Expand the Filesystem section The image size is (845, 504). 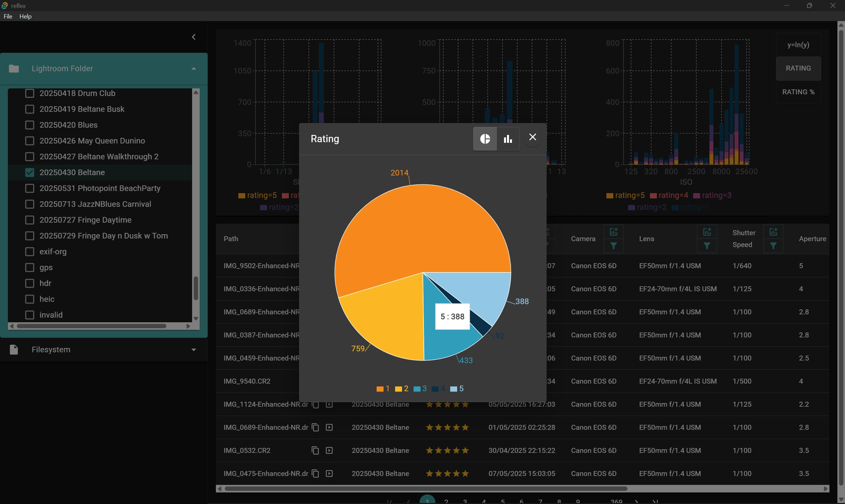pyautogui.click(x=194, y=350)
